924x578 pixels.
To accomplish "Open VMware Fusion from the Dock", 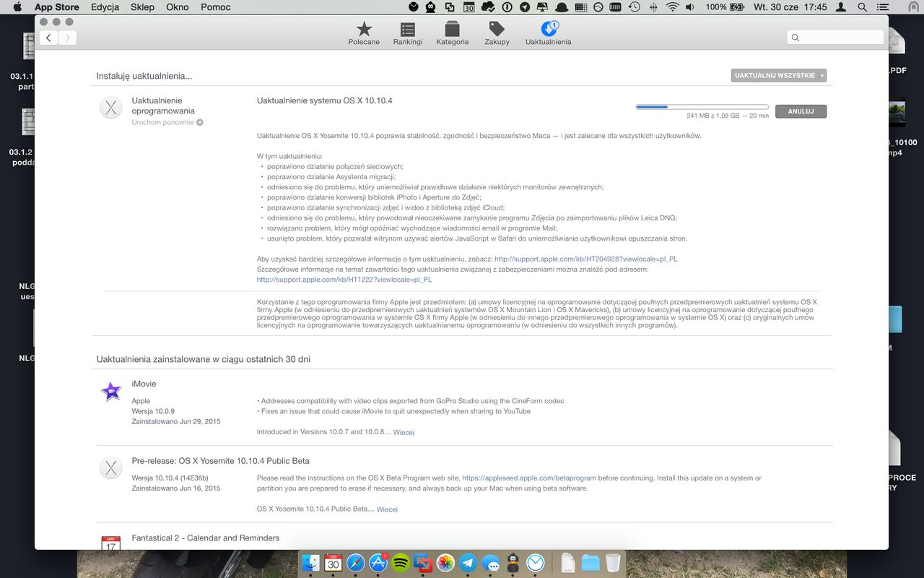I will tap(423, 563).
